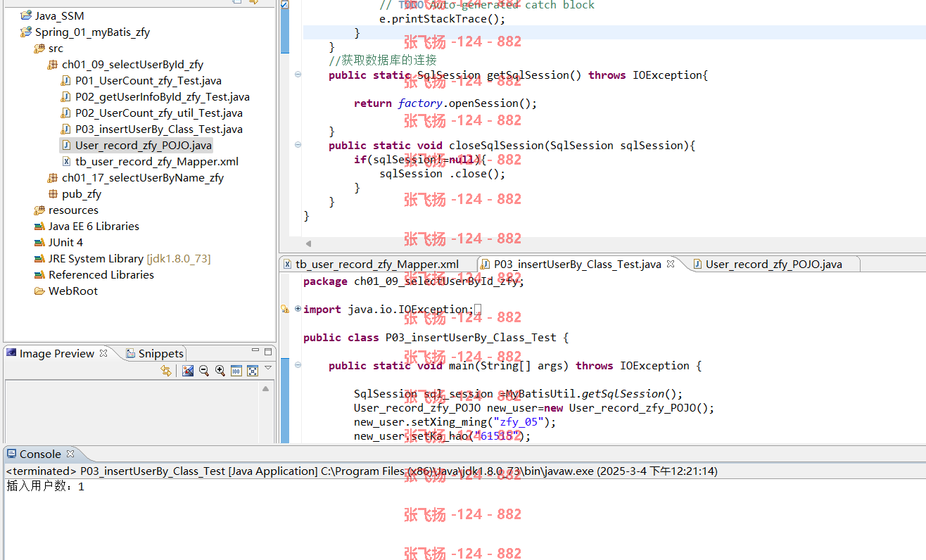Close the P03_insertUserBy_Class_Test.java editor tab
Screen dimensions: 926x560
click(x=671, y=264)
